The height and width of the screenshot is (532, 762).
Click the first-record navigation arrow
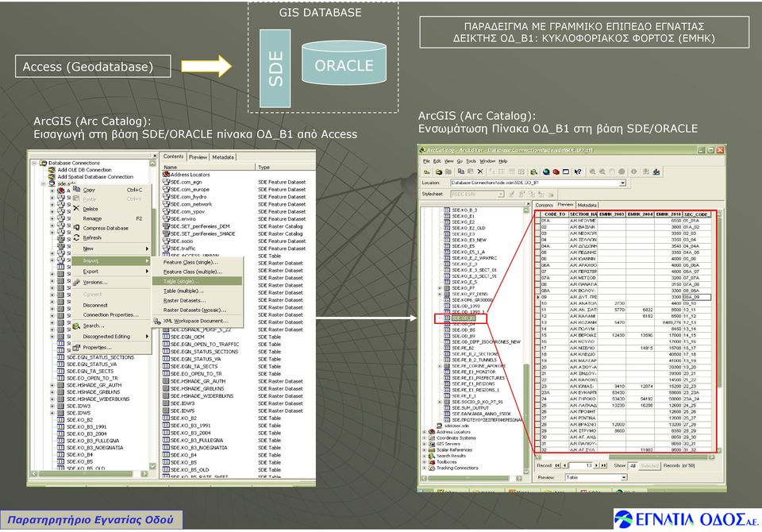pyautogui.click(x=557, y=465)
